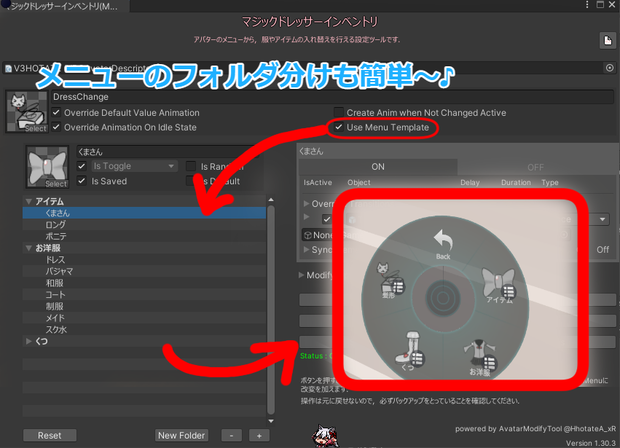Open the アイテム ribbon entry in radial menu
Screen dimensions: 620x448
point(499,285)
